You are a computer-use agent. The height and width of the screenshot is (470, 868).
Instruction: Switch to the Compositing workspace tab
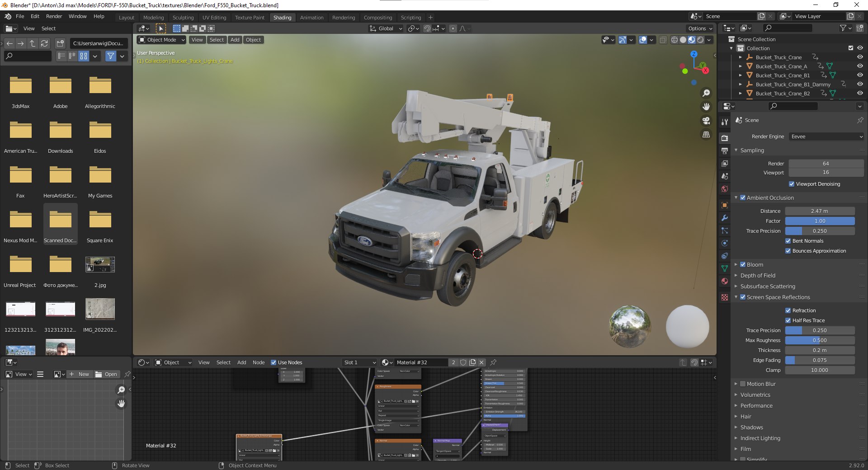point(378,18)
